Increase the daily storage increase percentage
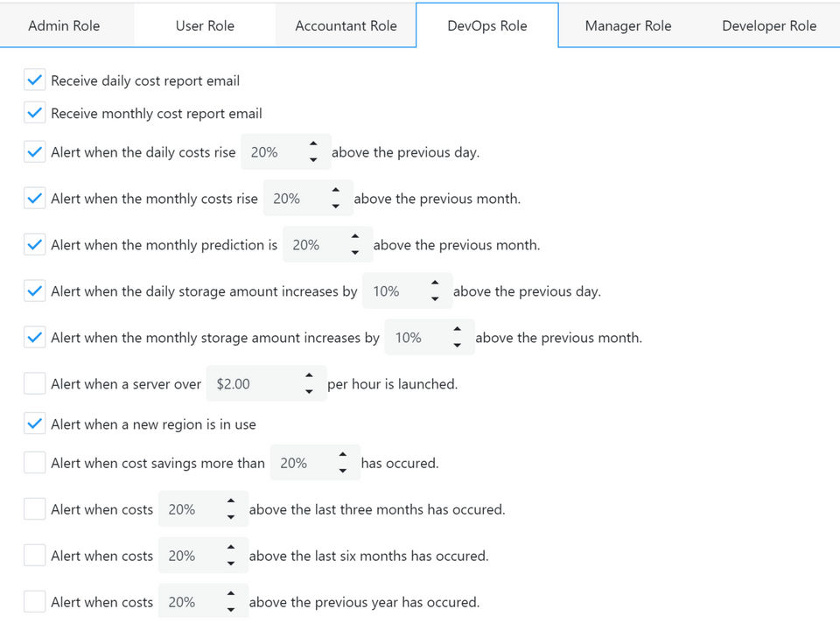This screenshot has width=840, height=623. [435, 283]
